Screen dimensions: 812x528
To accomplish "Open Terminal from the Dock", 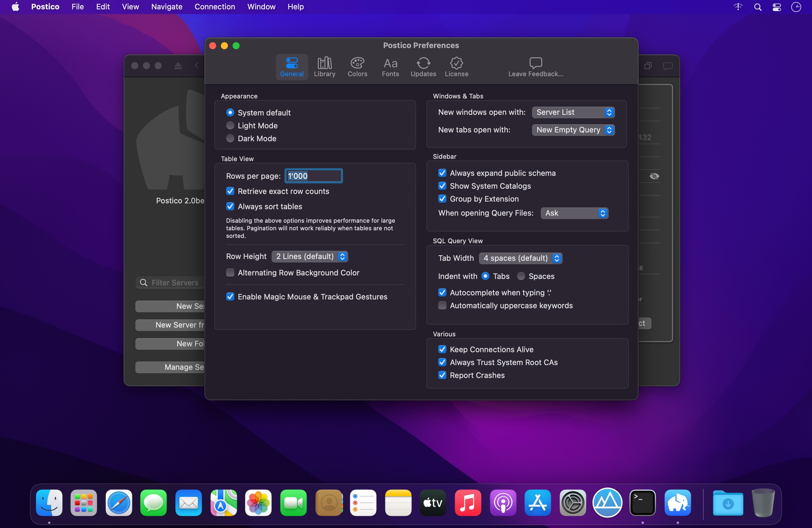I will tap(642, 503).
